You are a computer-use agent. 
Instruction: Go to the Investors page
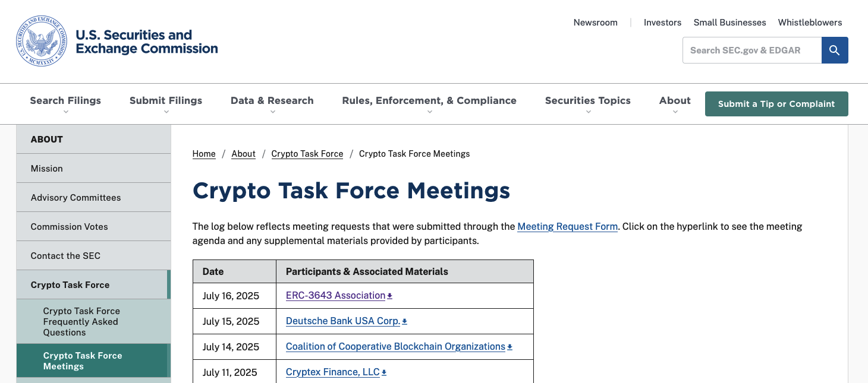point(662,23)
